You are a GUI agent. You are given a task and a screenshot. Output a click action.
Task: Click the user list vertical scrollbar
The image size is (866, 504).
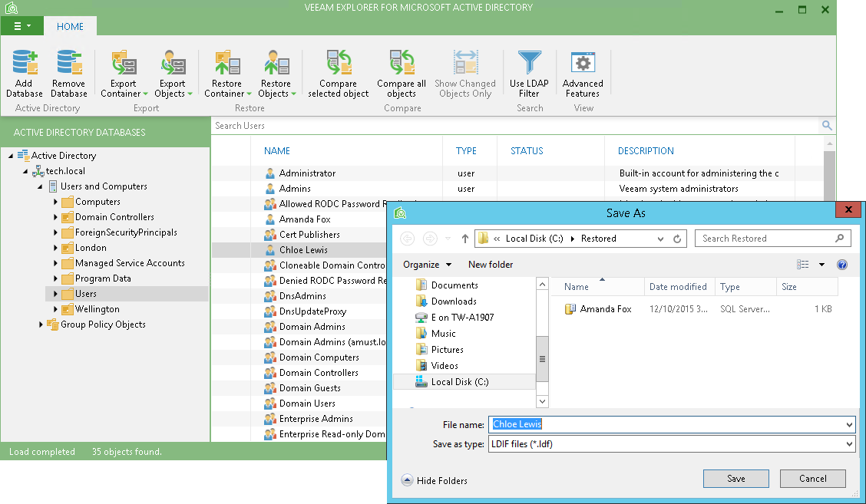(x=829, y=174)
